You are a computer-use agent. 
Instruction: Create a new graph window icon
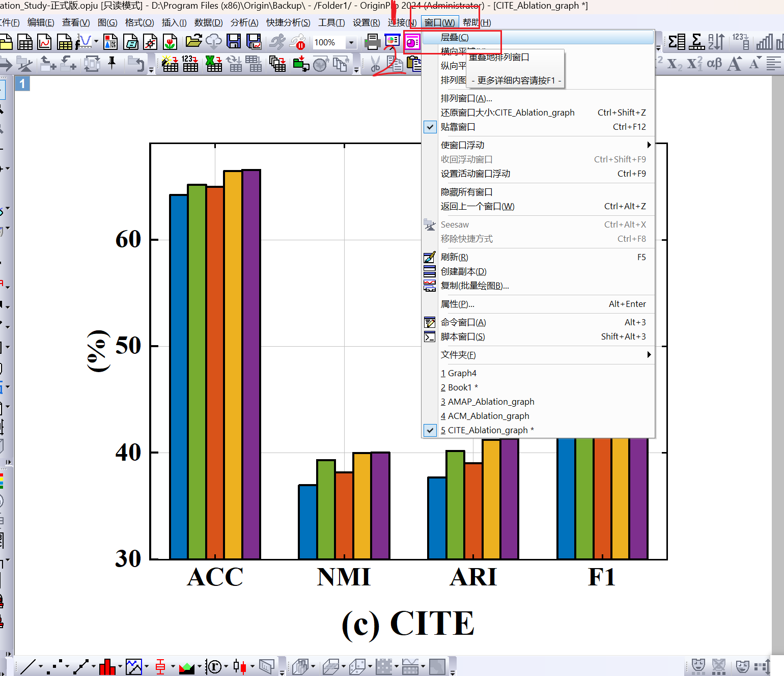[45, 42]
